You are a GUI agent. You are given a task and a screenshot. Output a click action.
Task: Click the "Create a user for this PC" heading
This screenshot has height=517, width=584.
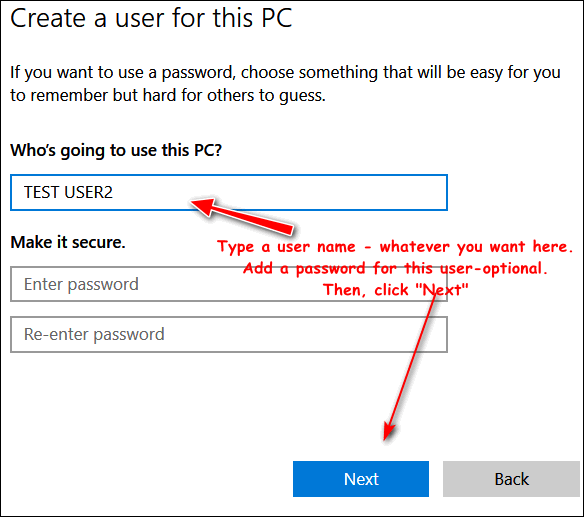[151, 18]
